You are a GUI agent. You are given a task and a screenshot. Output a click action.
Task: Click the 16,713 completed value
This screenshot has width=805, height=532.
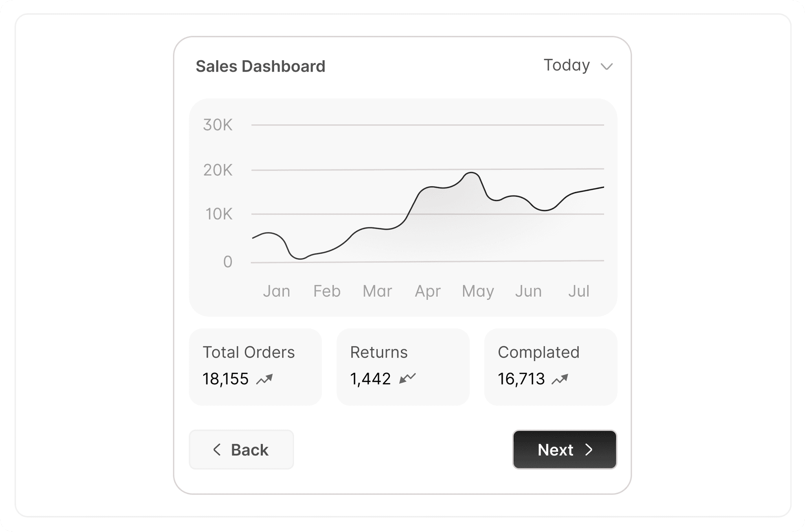coord(521,379)
